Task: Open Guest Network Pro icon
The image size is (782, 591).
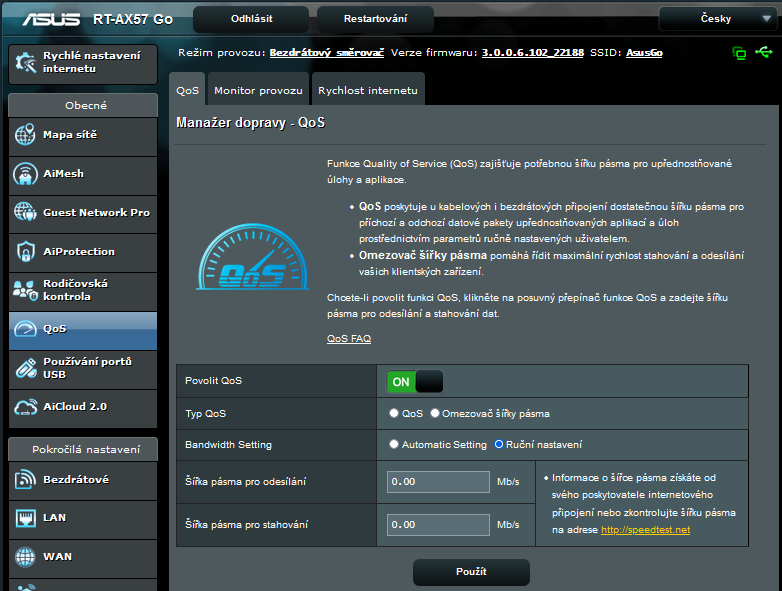Action: tap(26, 213)
